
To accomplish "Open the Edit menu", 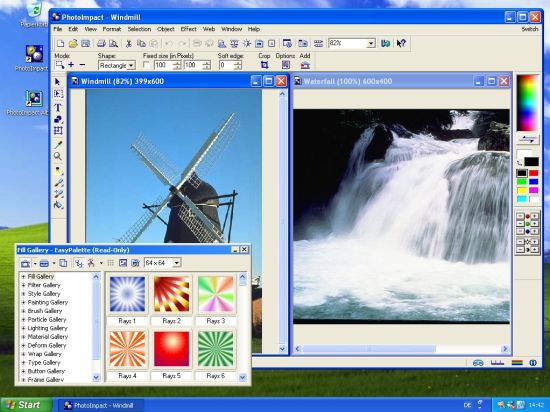I will pos(73,29).
